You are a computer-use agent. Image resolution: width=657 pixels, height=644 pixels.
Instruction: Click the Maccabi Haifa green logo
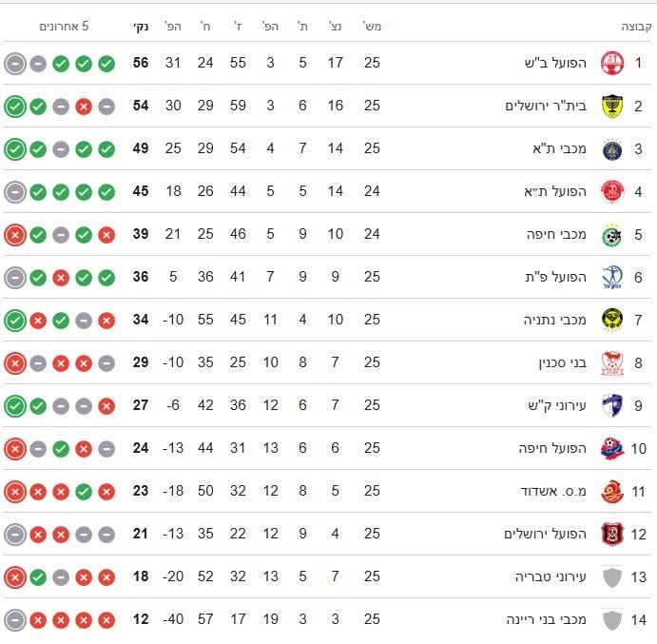[x=612, y=235]
